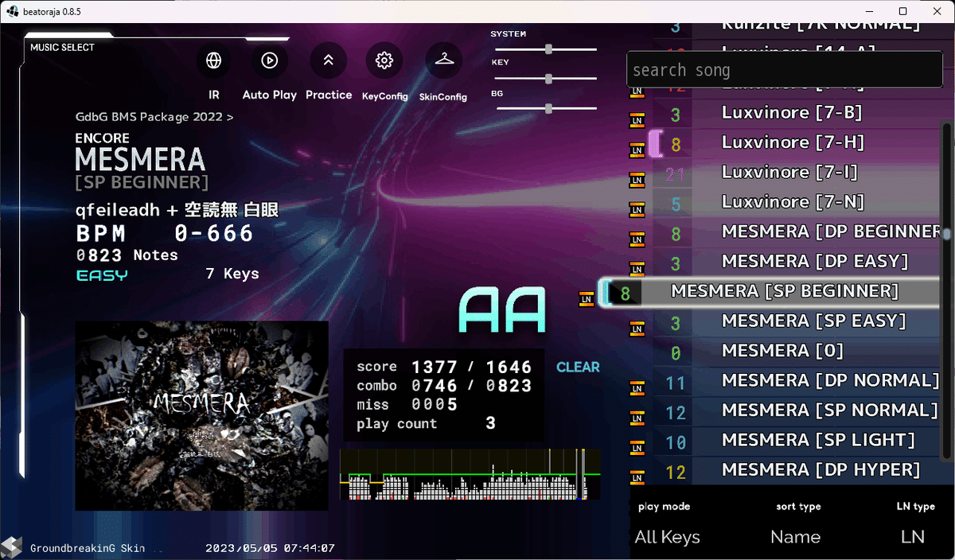The image size is (955, 560).
Task: Switch to the MUSIC SELECT tab
Action: 62,47
